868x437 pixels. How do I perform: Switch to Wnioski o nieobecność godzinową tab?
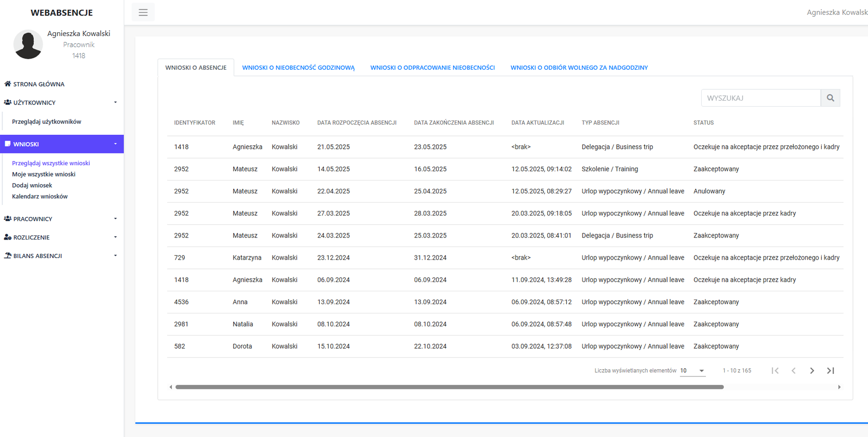[298, 68]
